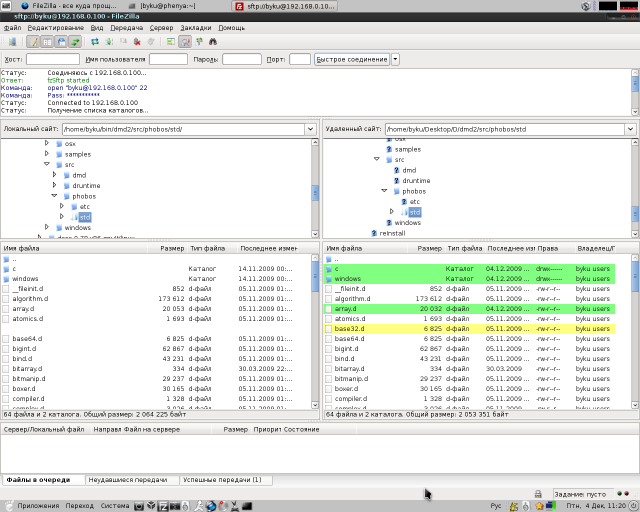
Task: Expand the local 'etc' tree node
Action: pyautogui.click(x=62, y=206)
